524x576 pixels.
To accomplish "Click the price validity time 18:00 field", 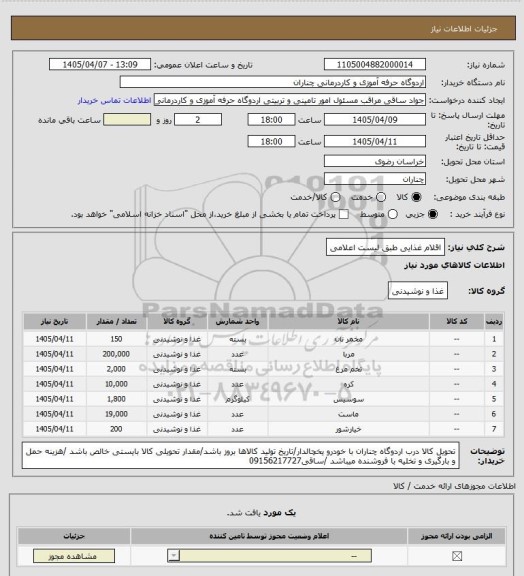I will [272, 141].
